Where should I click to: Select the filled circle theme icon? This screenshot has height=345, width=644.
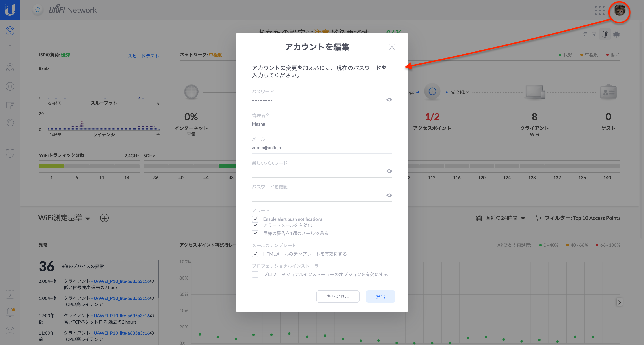(x=616, y=34)
